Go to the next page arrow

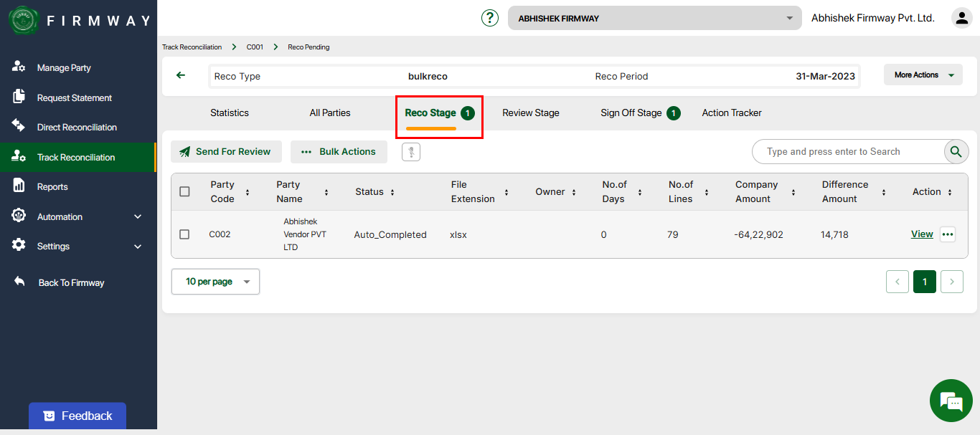[x=952, y=282]
